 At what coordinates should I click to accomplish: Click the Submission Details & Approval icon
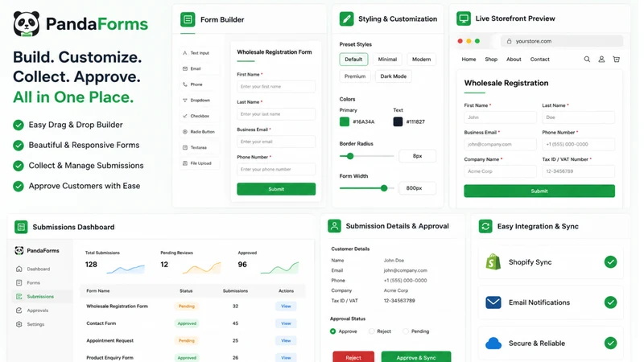[334, 226]
